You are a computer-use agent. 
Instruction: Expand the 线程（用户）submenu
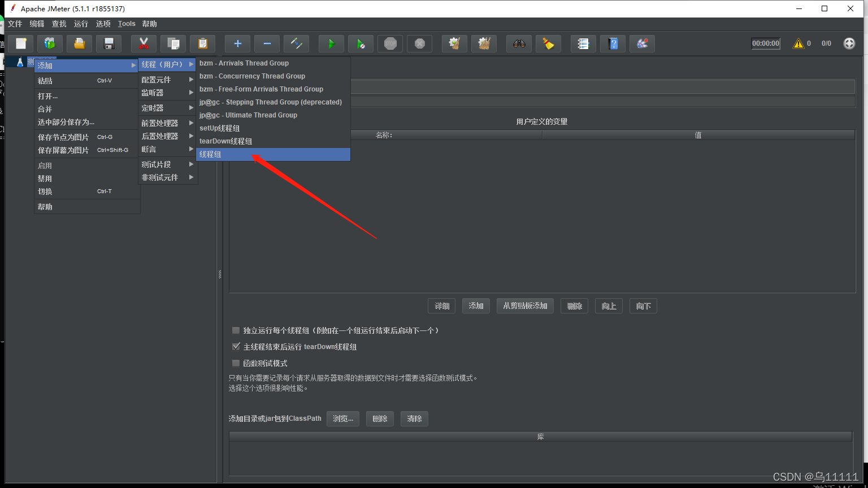[x=167, y=64]
